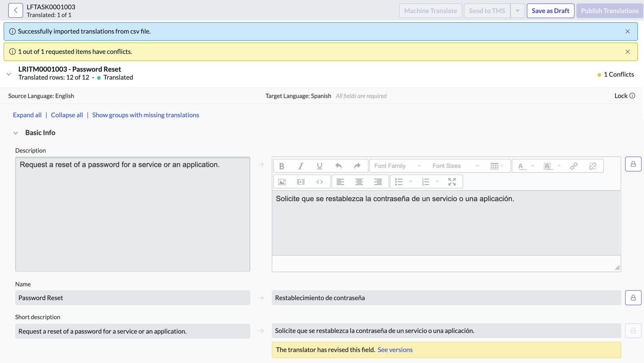Insert a bulleted list
The width and height of the screenshot is (644, 363).
click(x=399, y=182)
